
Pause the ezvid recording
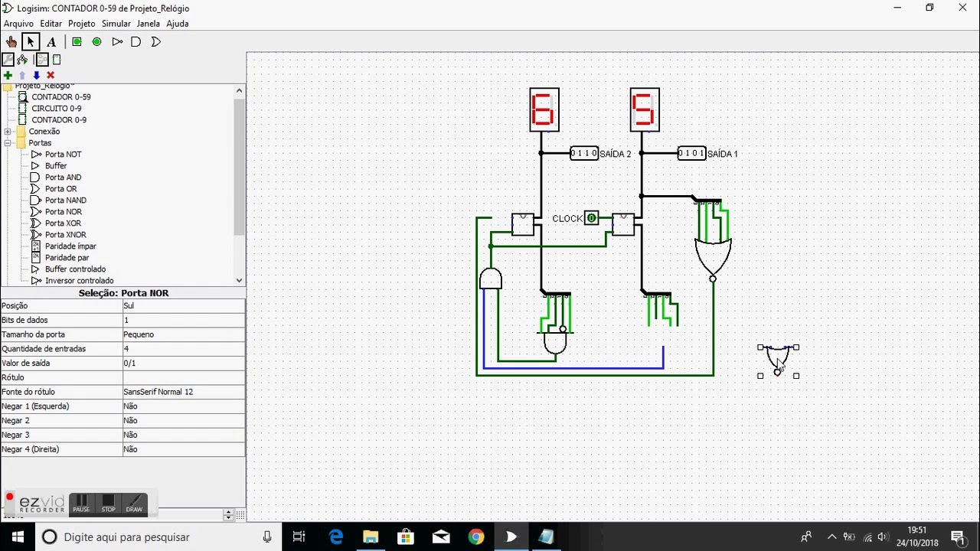(81, 504)
